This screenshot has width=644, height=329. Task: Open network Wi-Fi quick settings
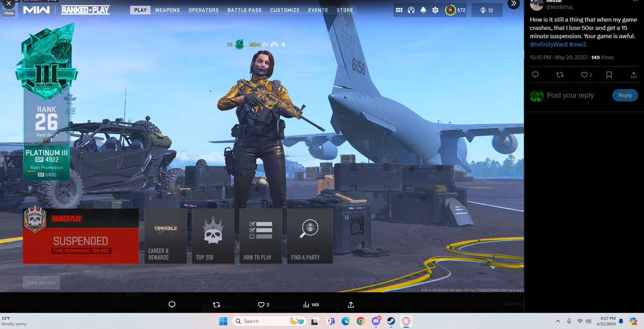[x=580, y=321]
